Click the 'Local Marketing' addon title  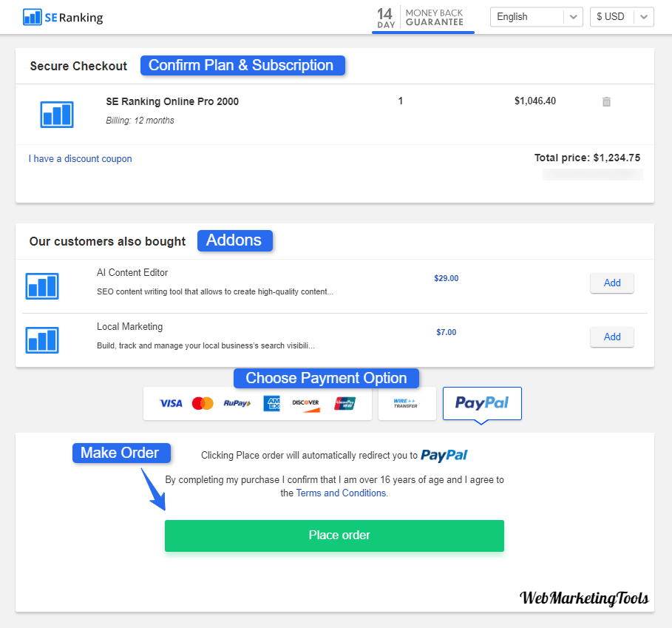(x=129, y=327)
